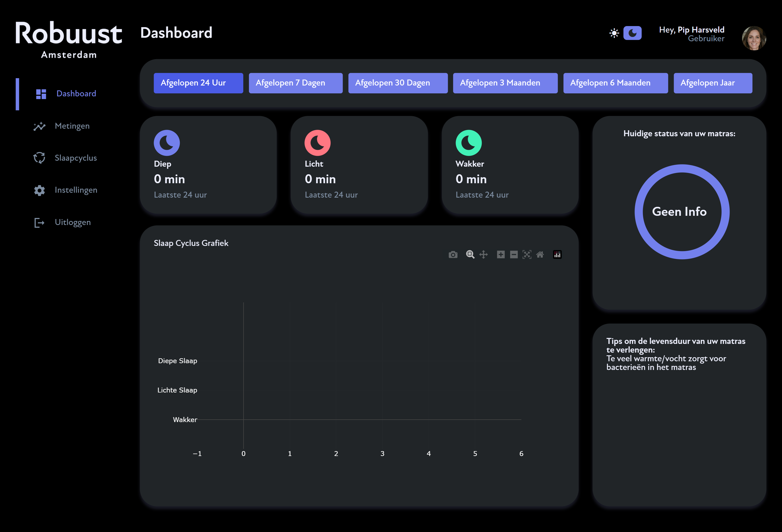Click the sun light-mode icon
Screen dimensions: 782x532
[x=614, y=33]
